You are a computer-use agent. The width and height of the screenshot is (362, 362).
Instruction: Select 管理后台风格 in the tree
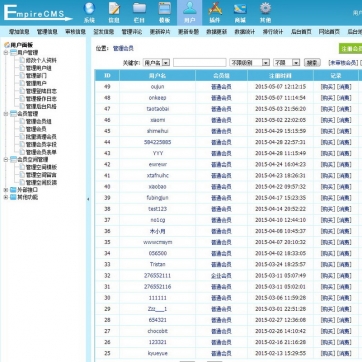(41, 106)
